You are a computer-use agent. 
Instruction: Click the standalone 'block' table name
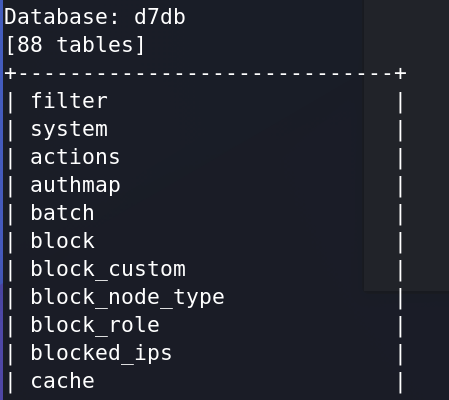62,240
